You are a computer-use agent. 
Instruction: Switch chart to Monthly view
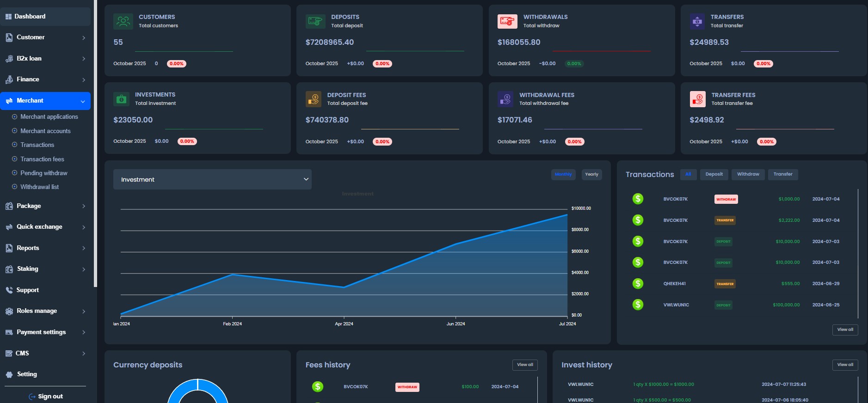pos(563,174)
